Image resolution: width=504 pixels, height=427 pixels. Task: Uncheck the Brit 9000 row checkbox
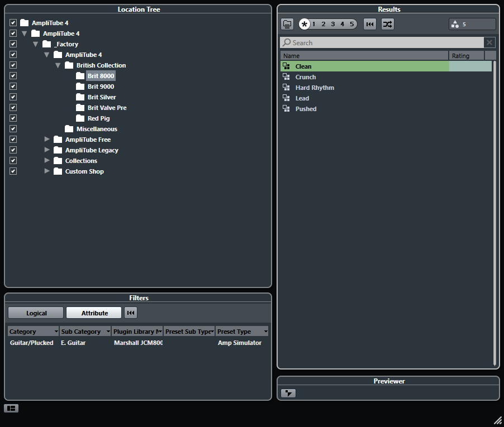13,87
